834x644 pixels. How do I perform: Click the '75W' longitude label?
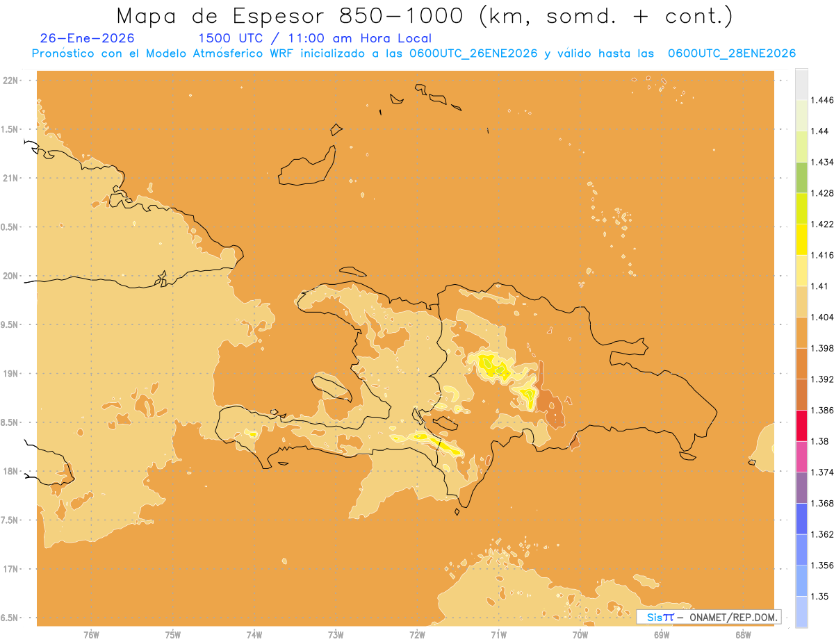(173, 635)
